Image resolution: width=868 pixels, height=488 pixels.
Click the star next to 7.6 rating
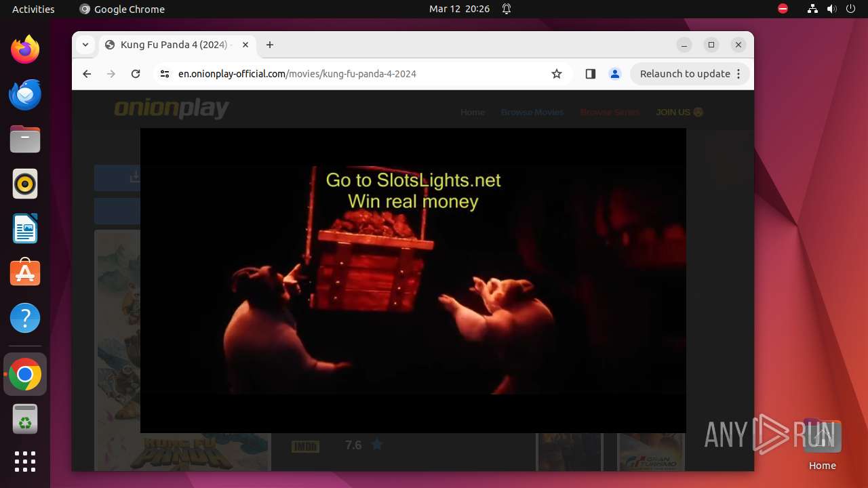377,445
